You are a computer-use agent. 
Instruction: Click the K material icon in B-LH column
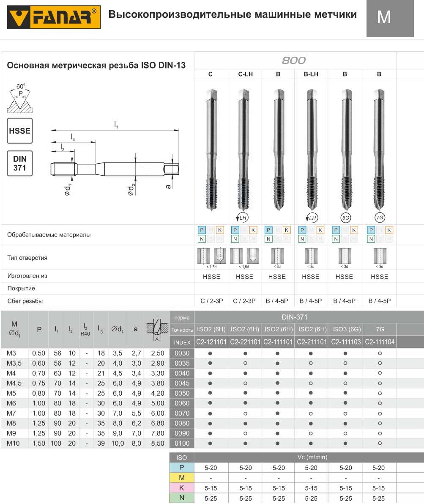point(320,230)
